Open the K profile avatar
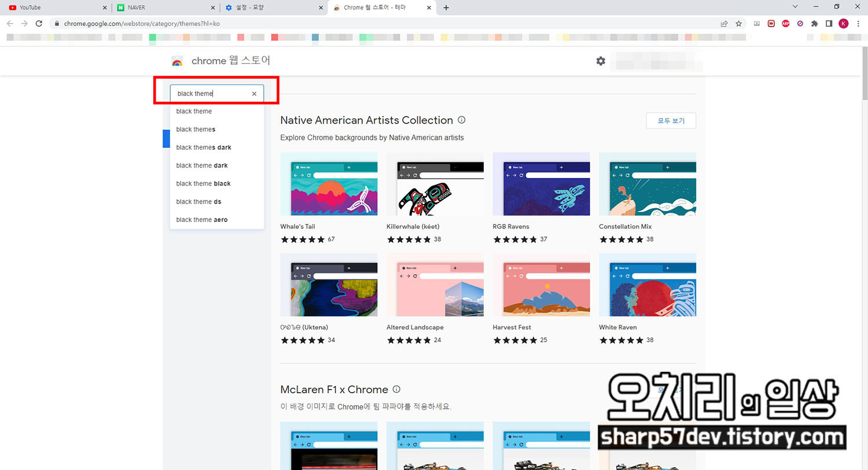 click(843, 24)
